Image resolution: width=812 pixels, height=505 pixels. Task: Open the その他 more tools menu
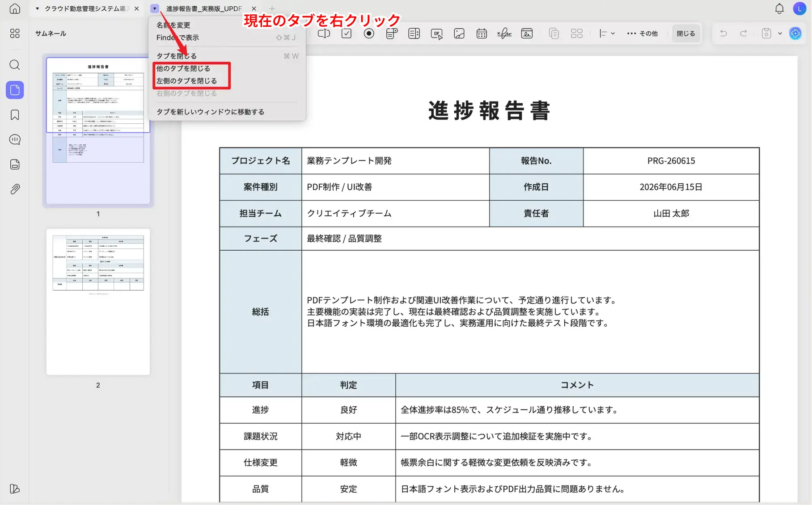[x=642, y=34]
